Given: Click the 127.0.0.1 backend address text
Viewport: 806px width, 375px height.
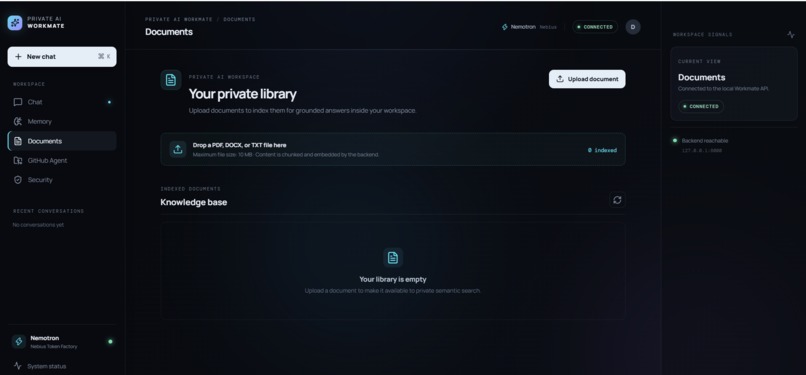Looking at the screenshot, I should 702,151.
